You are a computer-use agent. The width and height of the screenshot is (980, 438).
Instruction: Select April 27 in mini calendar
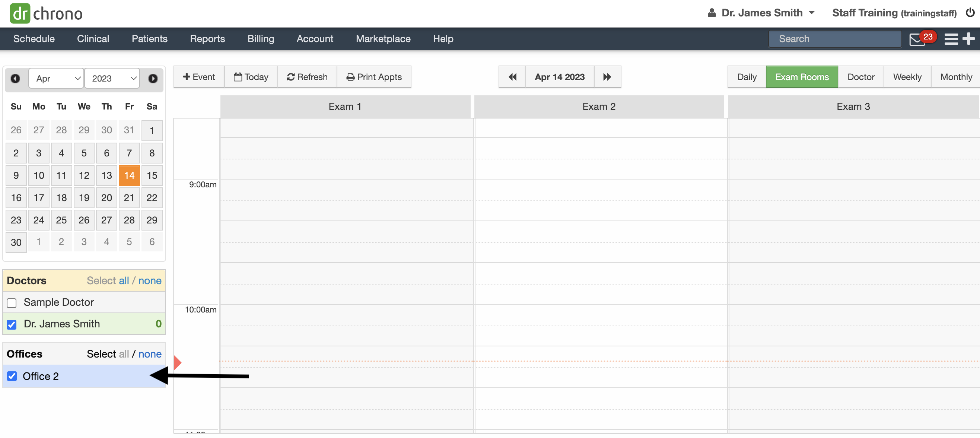106,220
